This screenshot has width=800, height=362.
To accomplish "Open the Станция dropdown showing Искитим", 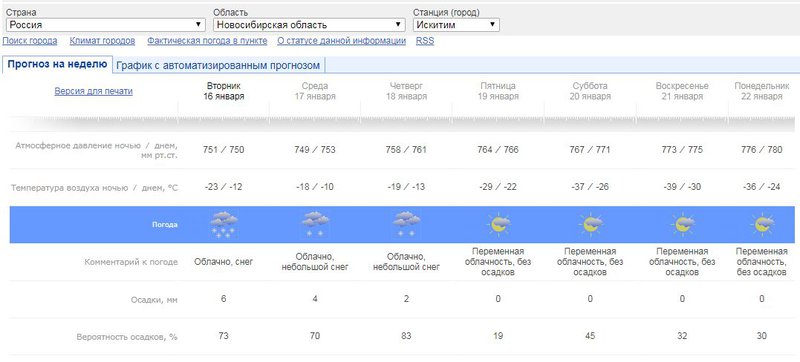I will tap(456, 24).
